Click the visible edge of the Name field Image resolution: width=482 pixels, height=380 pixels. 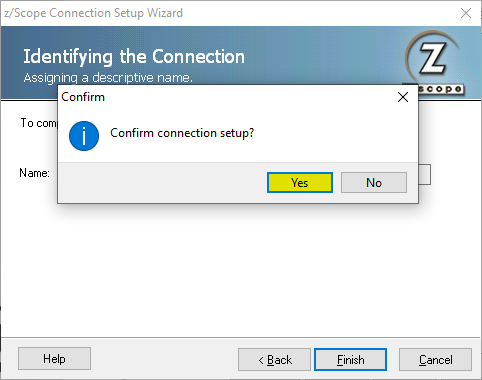tap(425, 174)
